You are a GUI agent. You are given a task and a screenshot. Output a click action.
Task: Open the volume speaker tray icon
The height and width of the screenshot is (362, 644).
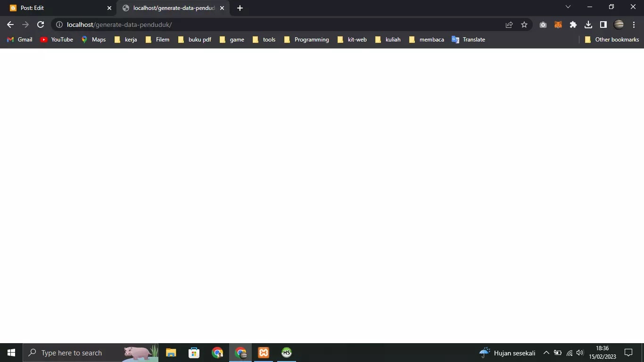tap(580, 353)
